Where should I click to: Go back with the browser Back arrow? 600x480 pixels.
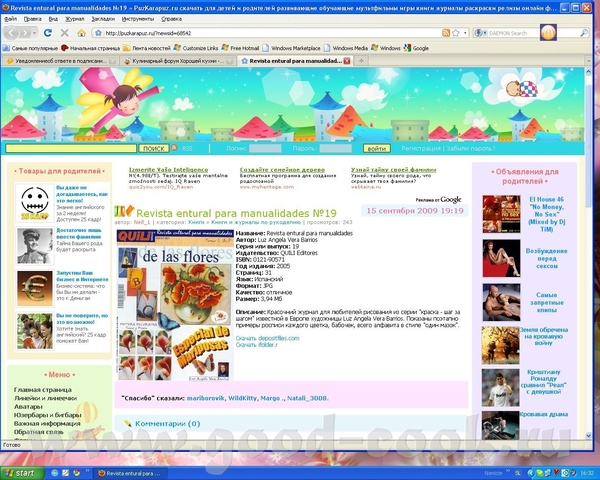tap(11, 33)
